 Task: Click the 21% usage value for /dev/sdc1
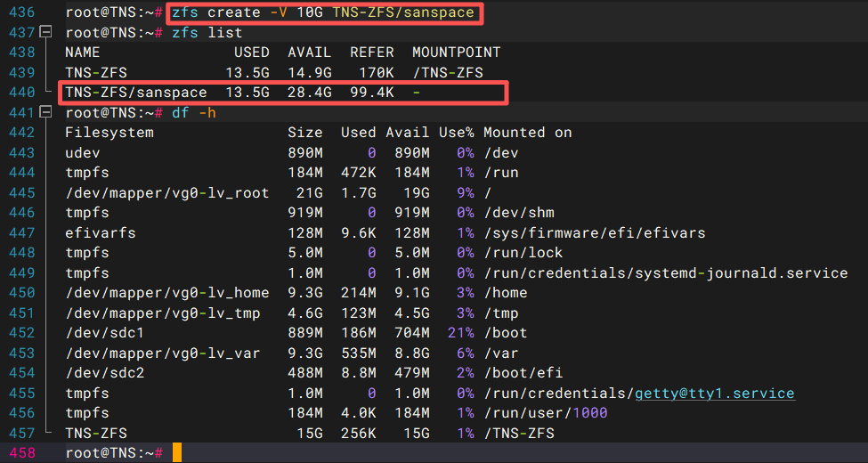[456, 333]
